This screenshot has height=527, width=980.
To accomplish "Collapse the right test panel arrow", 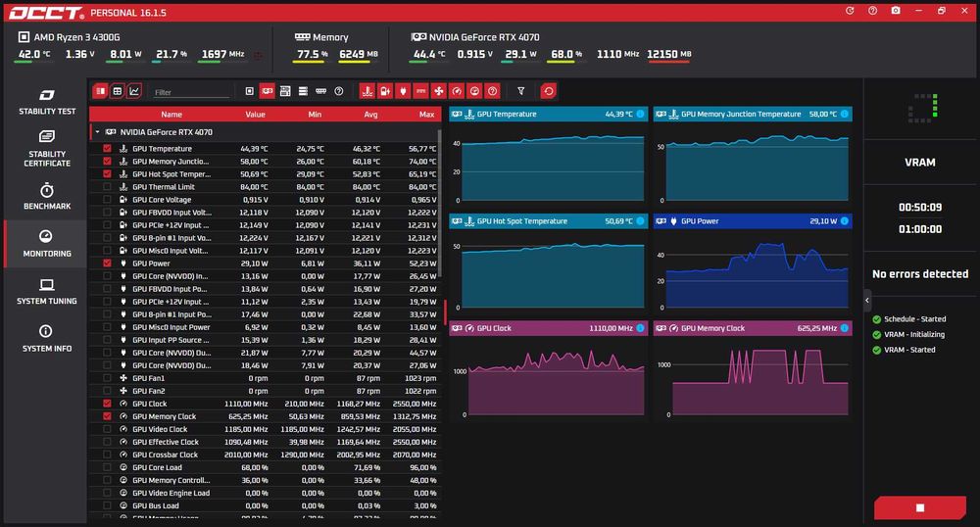I will [x=867, y=301].
